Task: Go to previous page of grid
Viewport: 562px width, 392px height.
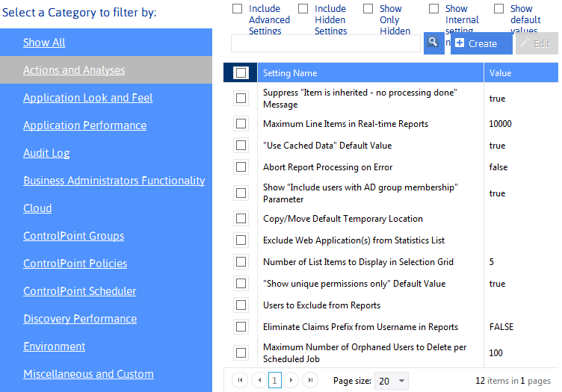Action: [x=259, y=380]
